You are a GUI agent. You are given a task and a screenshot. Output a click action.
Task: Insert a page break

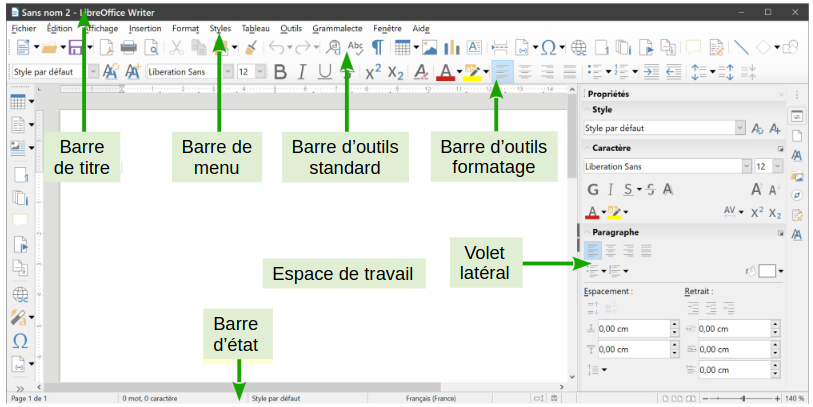[500, 48]
